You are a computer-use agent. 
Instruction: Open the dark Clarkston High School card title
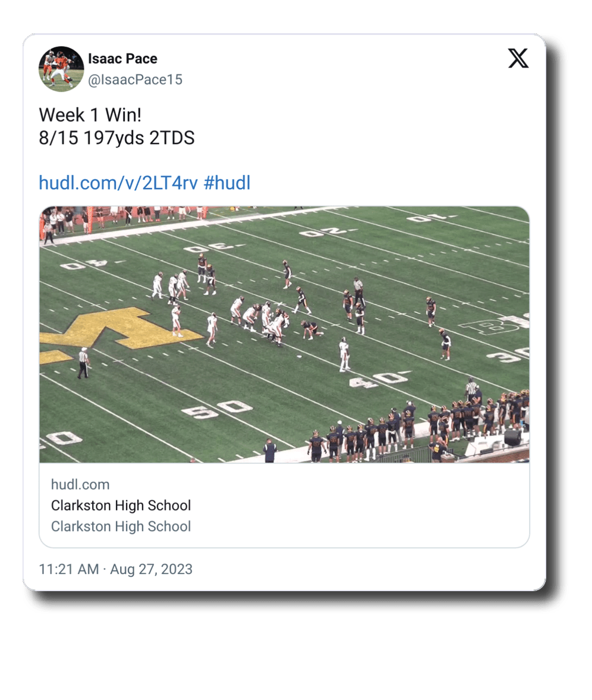point(121,506)
